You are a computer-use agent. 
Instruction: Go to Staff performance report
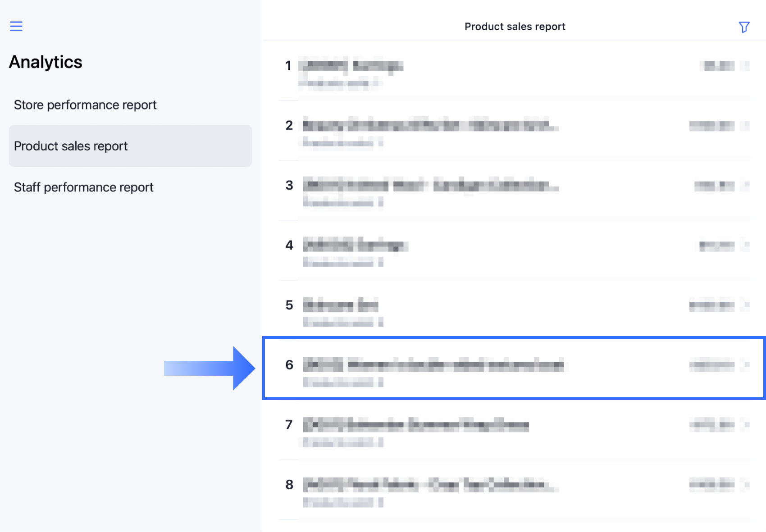(x=84, y=187)
